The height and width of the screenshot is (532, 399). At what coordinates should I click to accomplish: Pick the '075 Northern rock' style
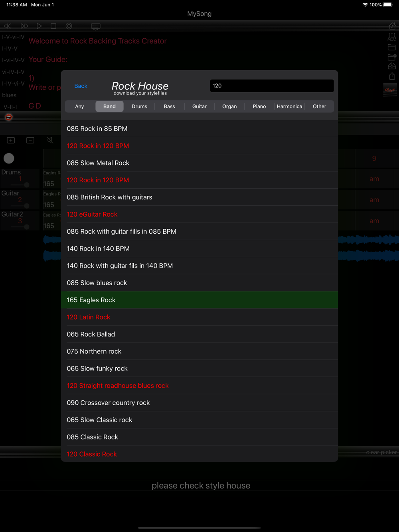point(199,352)
